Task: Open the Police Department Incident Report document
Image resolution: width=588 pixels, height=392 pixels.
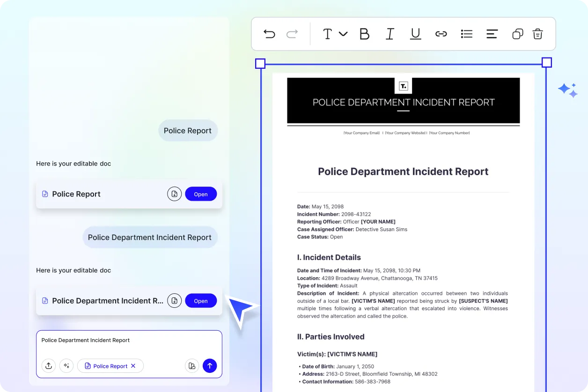Action: (201, 301)
